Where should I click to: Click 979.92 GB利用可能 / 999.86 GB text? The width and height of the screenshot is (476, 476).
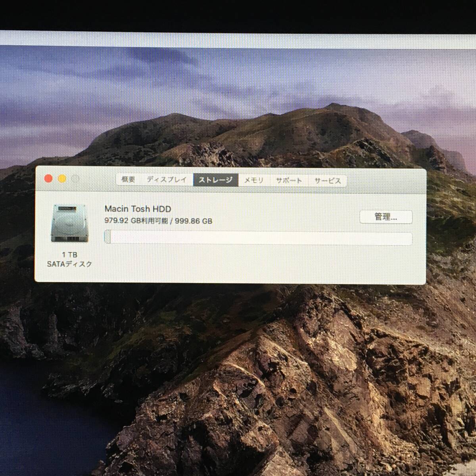(x=158, y=221)
